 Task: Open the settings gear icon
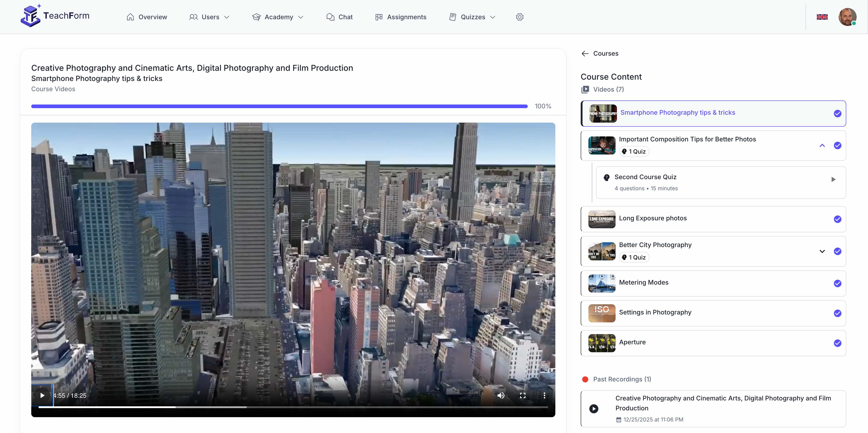coord(520,17)
